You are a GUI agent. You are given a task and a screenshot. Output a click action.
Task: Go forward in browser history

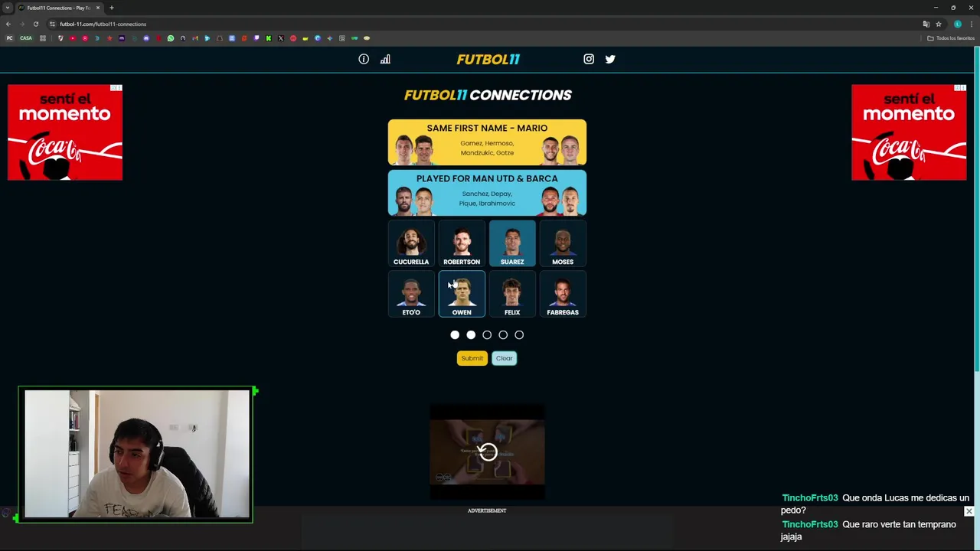(x=21, y=24)
